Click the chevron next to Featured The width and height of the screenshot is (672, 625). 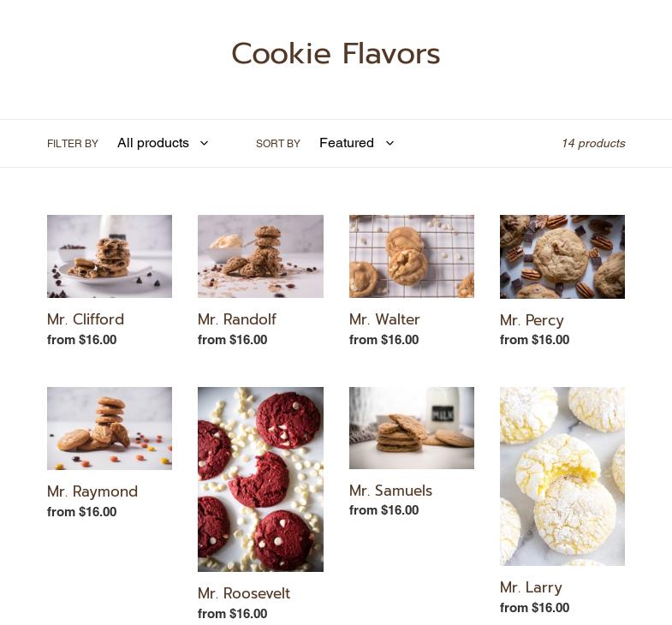[390, 143]
